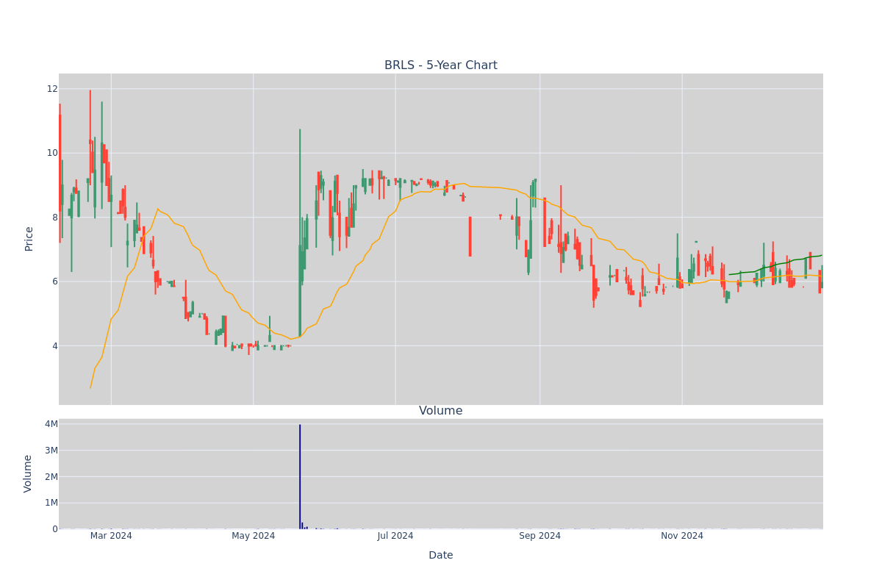Click the Volume subplot title
This screenshot has height=588, width=882.
[x=441, y=411]
